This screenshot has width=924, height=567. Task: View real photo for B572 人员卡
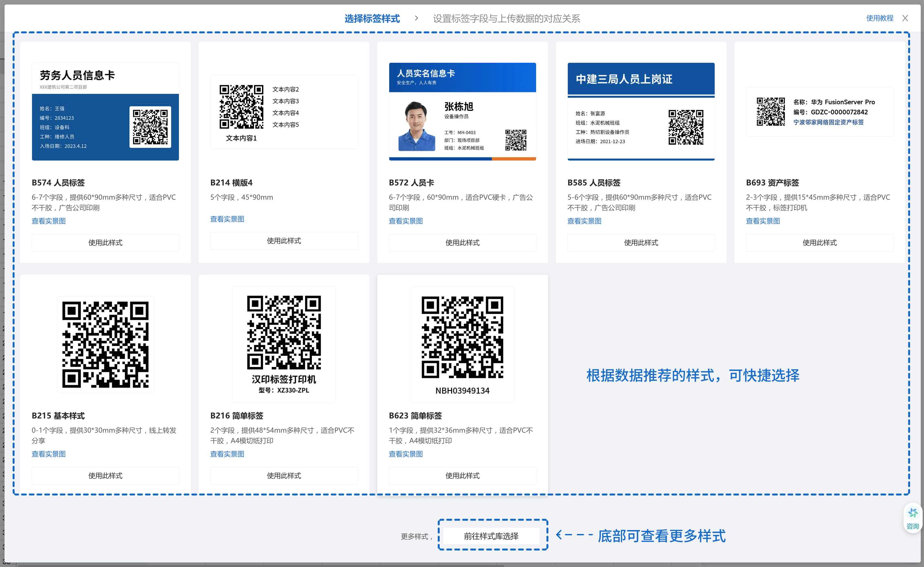pyautogui.click(x=406, y=221)
